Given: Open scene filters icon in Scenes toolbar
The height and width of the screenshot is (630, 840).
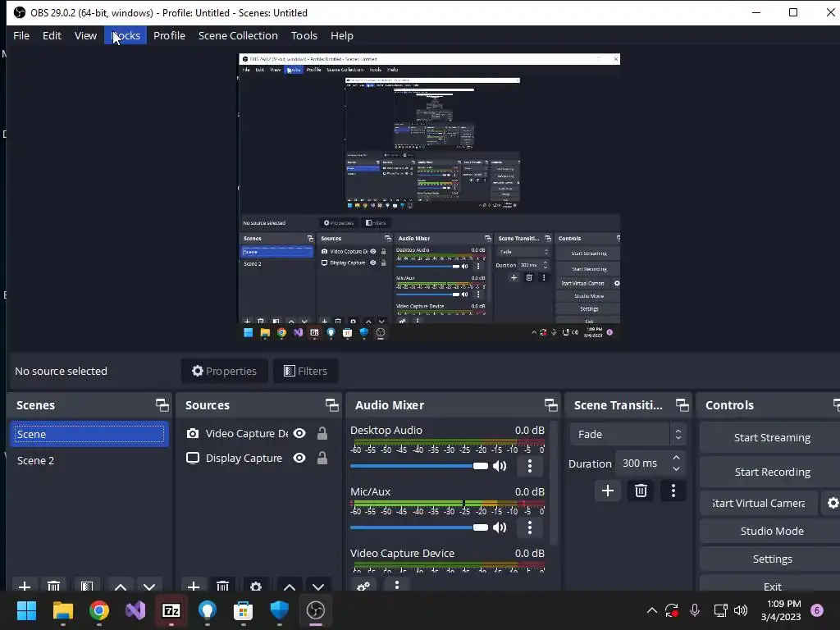Looking at the screenshot, I should [x=87, y=586].
